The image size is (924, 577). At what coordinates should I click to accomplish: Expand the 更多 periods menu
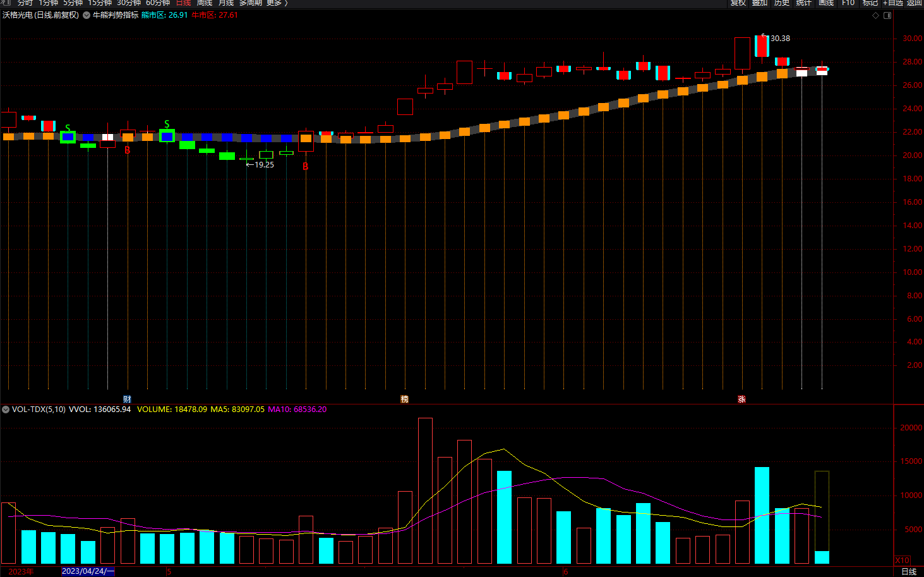[277, 3]
